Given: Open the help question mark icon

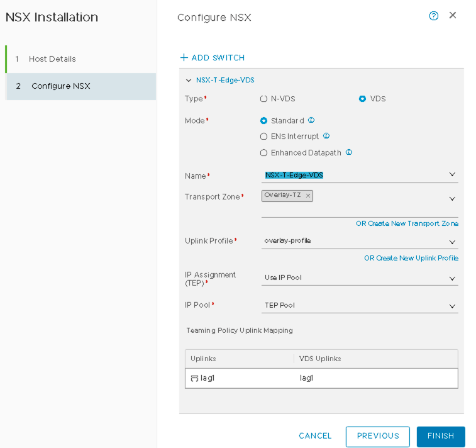Looking at the screenshot, I should (x=433, y=16).
